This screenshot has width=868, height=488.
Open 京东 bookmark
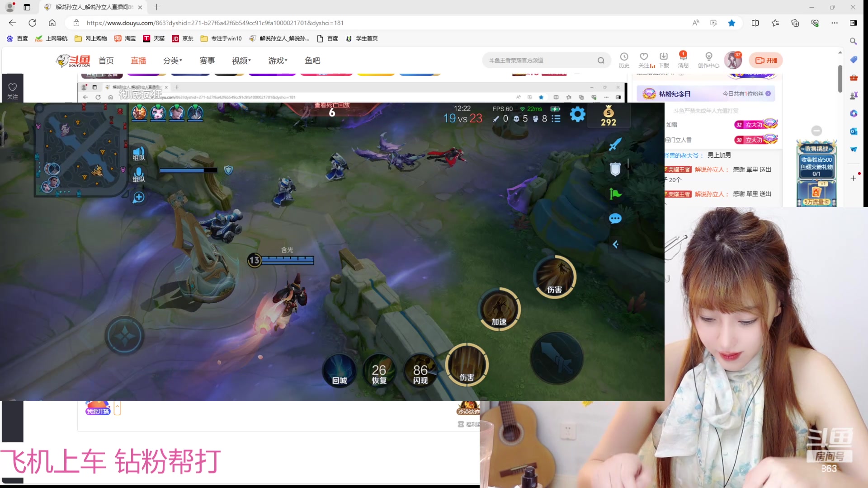click(x=183, y=38)
